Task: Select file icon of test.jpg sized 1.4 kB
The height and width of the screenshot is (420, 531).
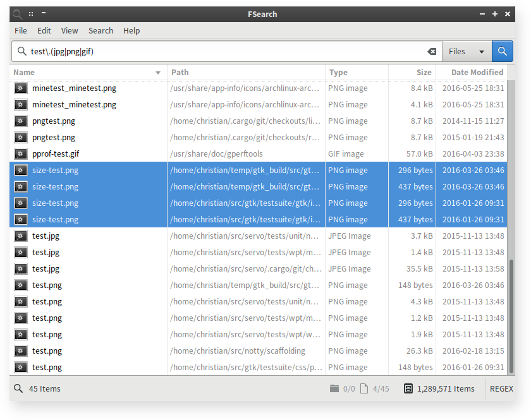Action: click(x=21, y=253)
